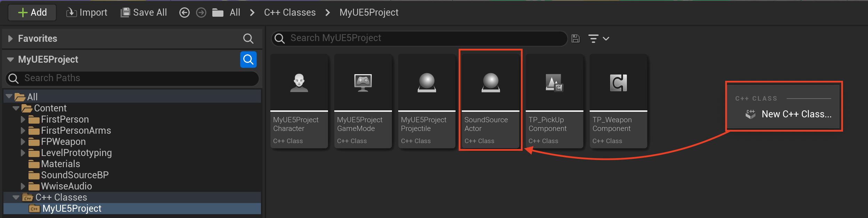Click the breadcrumb folder icon
This screenshot has width=868, height=218.
(218, 13)
